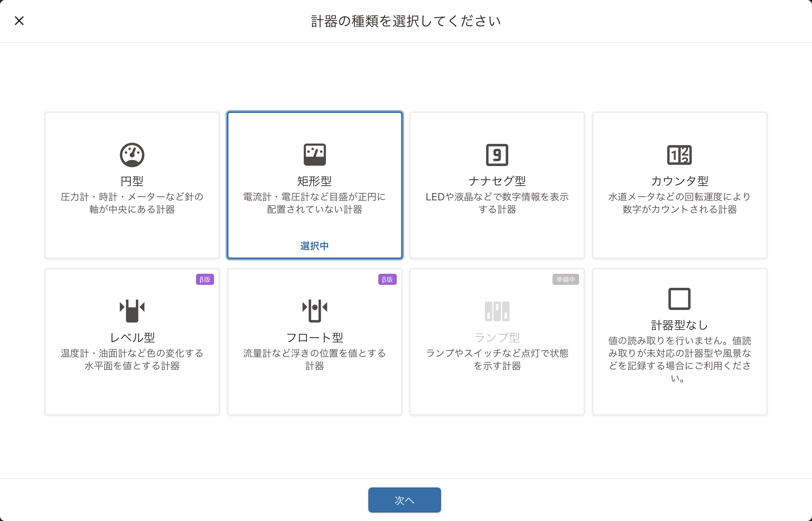The height and width of the screenshot is (521, 812).
Task: Click the round gauge icon for 円型
Action: (132, 155)
